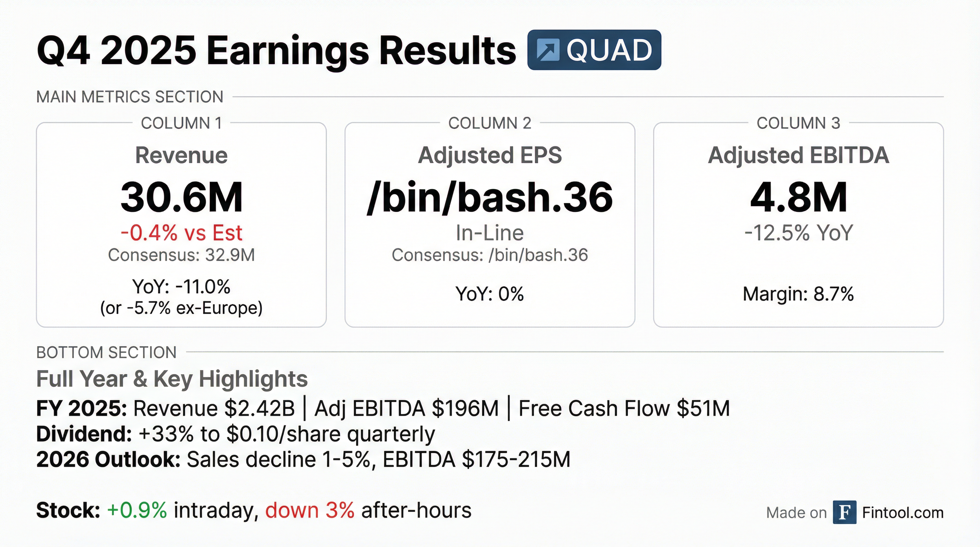Click the In-Line EPS status label

pos(490,233)
